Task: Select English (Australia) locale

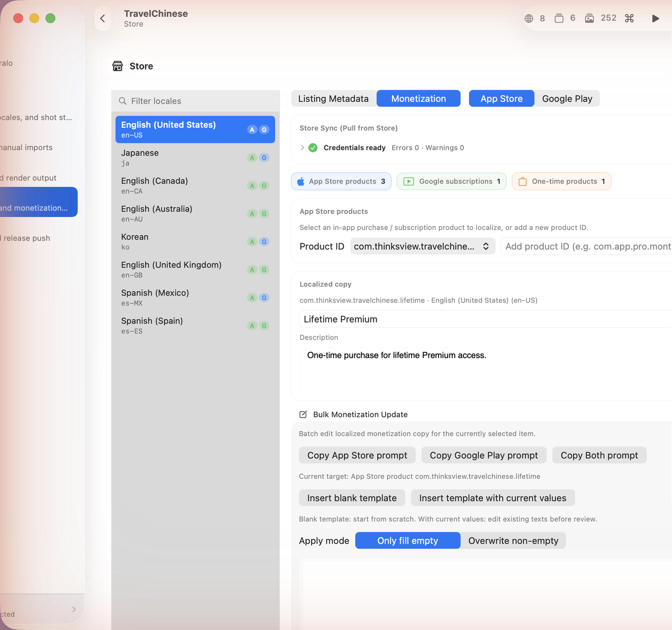Action: click(x=195, y=214)
